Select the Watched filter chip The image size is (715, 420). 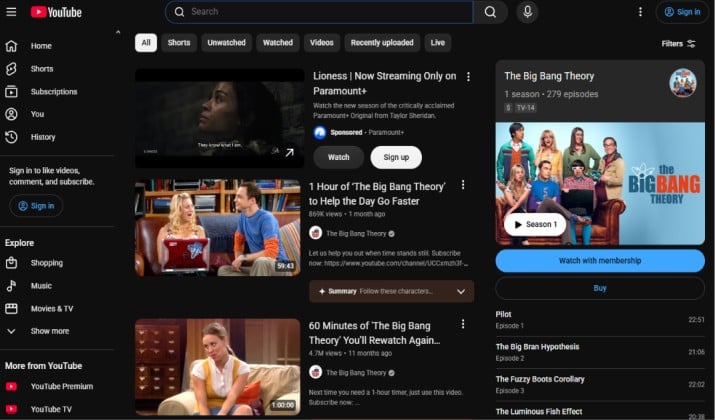coord(278,42)
